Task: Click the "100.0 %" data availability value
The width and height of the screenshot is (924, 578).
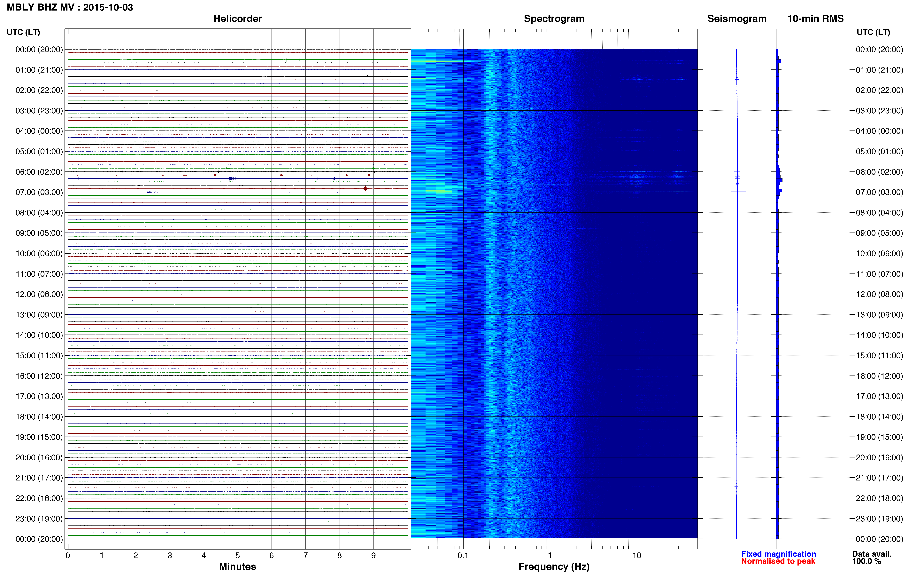Action: [867, 561]
